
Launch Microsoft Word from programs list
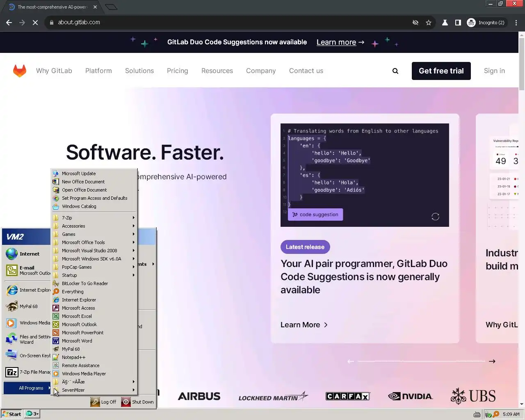coord(94,341)
